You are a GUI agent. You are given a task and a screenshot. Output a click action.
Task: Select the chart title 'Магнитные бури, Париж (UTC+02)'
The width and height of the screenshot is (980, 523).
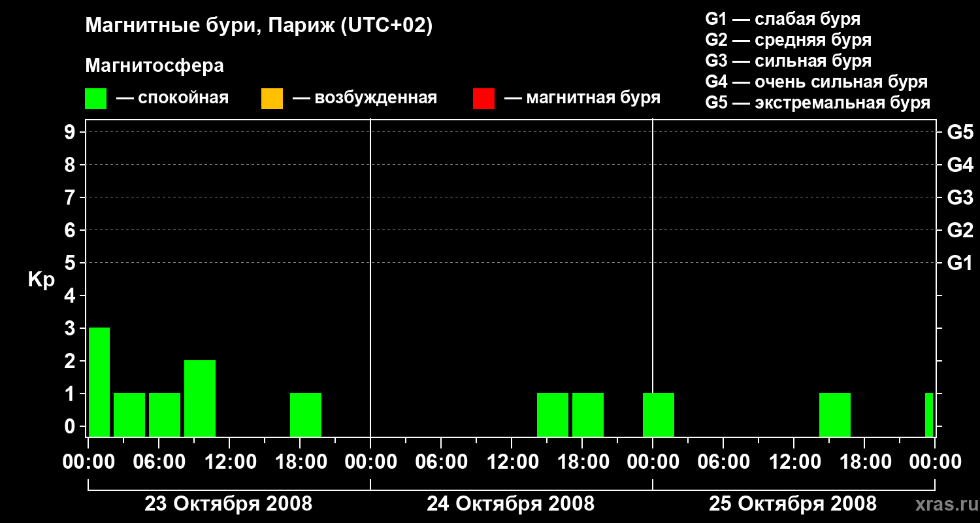tap(259, 26)
